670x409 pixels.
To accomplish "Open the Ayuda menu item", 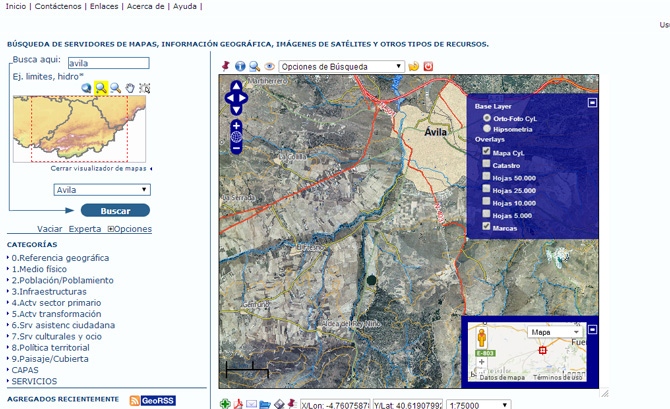I will [187, 6].
